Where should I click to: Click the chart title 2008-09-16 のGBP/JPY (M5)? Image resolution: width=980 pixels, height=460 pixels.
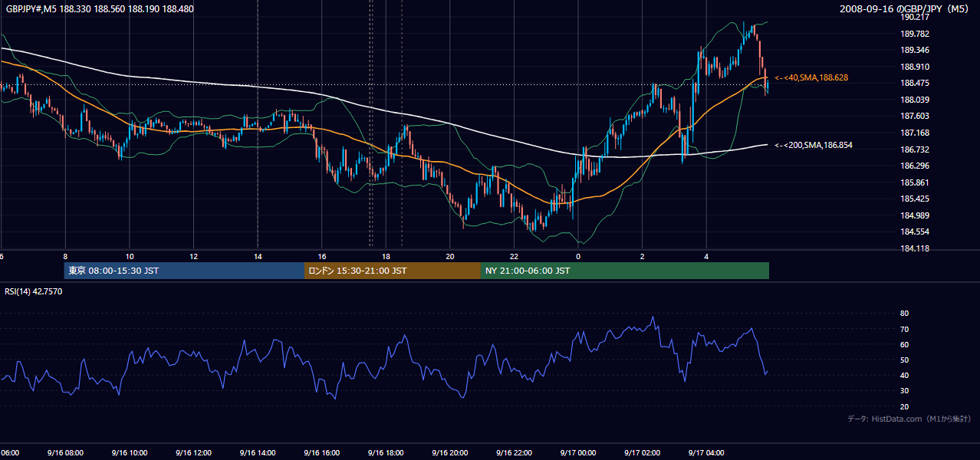point(906,9)
